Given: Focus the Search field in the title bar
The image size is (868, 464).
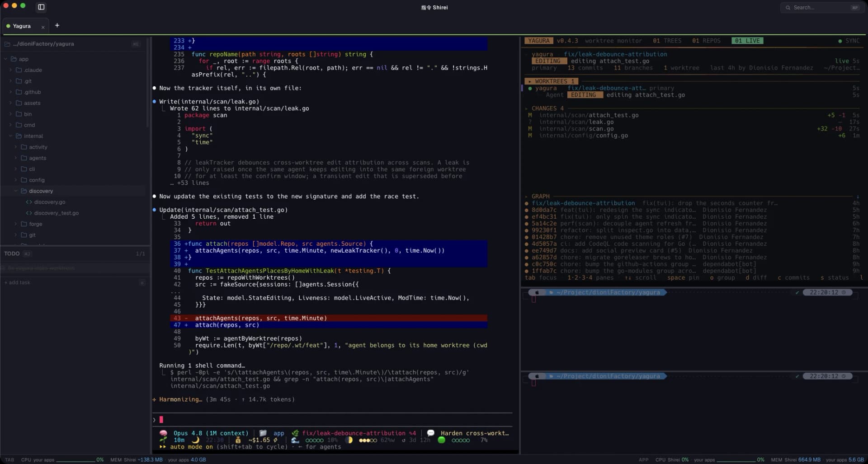Looking at the screenshot, I should (x=822, y=8).
